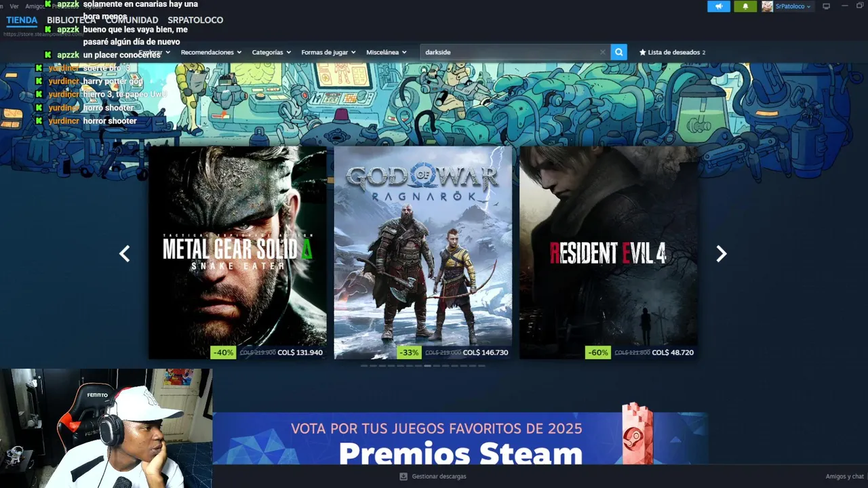Expand the Miscelánea dropdown menu

pyautogui.click(x=387, y=52)
